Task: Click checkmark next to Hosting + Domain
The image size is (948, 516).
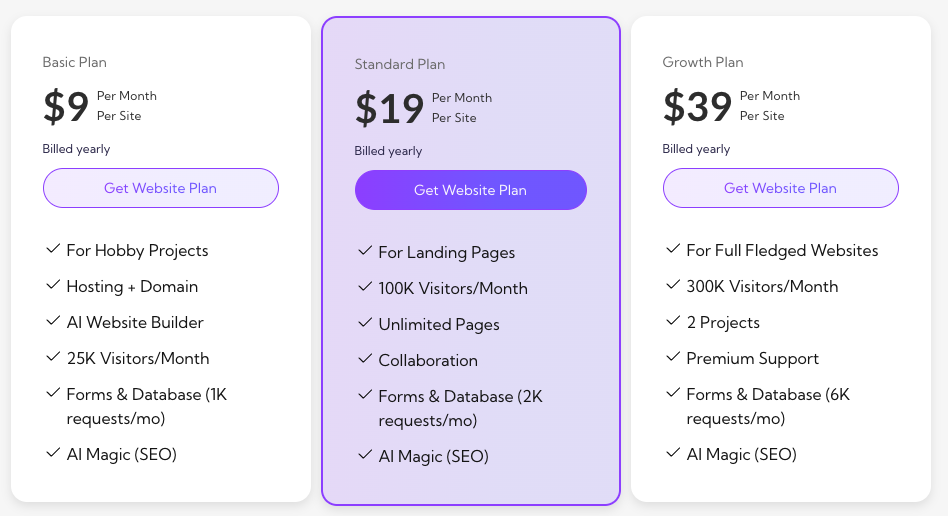Action: click(53, 286)
